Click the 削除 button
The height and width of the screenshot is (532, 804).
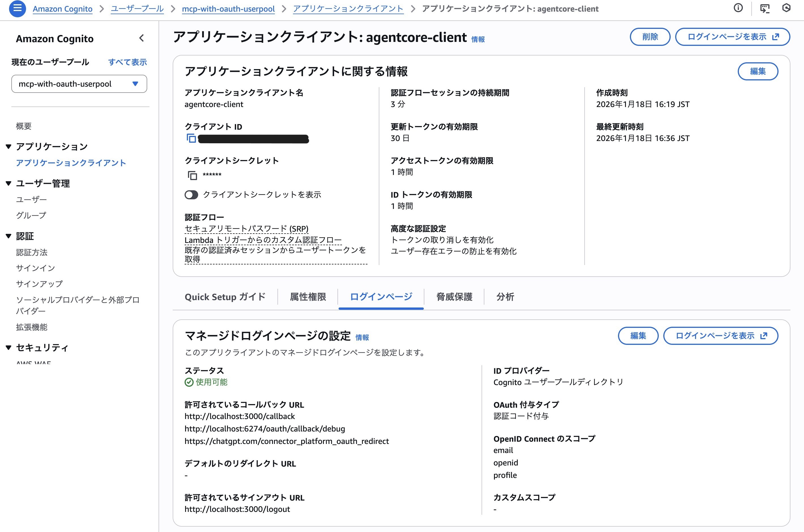[x=650, y=37]
